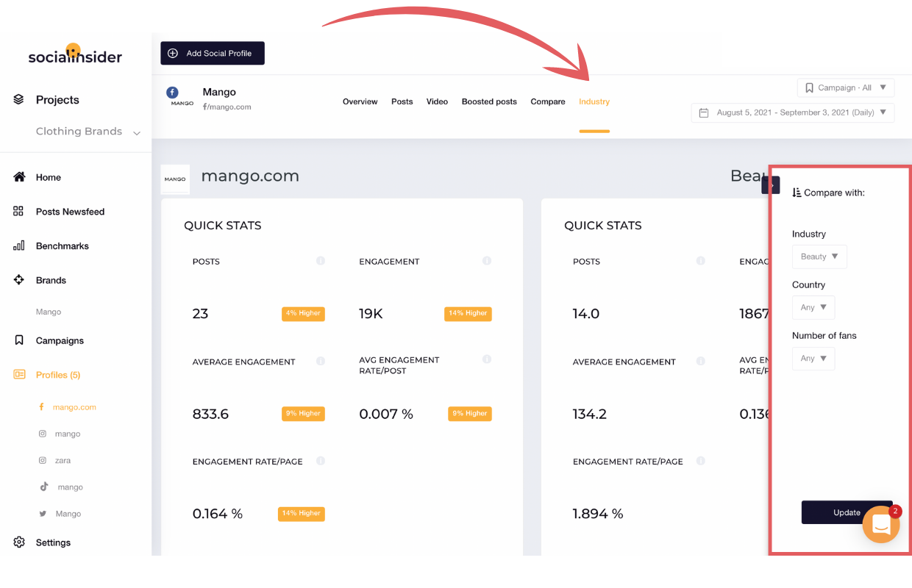Click the Posts Newsfeed grid icon

pos(18,211)
